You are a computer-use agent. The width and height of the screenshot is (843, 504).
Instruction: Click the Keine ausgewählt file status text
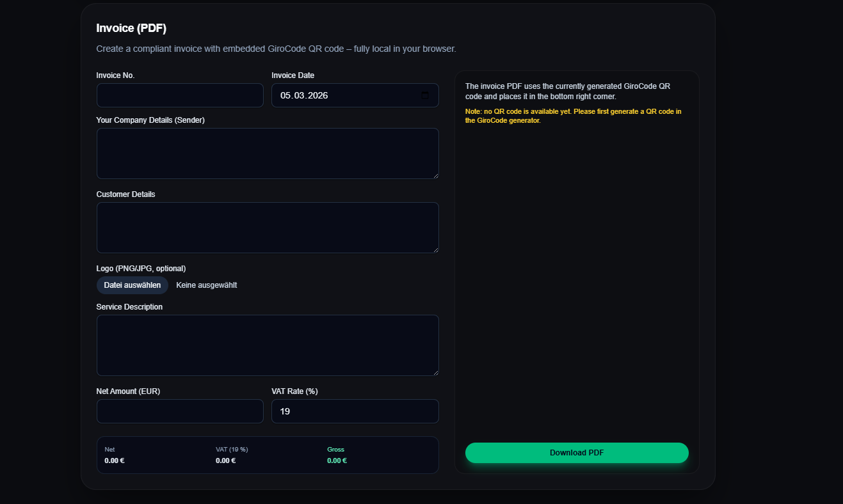[206, 285]
